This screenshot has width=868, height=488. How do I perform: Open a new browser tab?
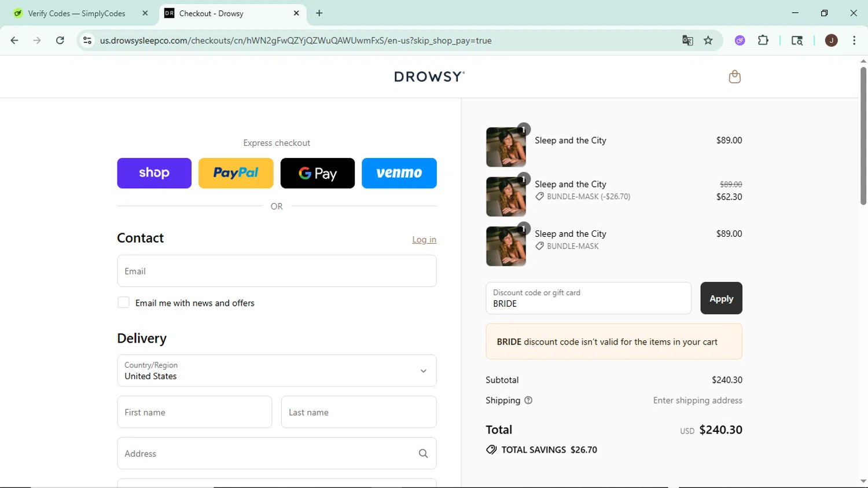(x=319, y=13)
